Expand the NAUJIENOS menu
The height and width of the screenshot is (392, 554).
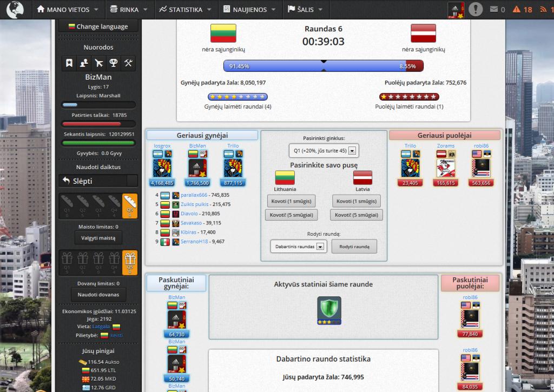tap(249, 10)
